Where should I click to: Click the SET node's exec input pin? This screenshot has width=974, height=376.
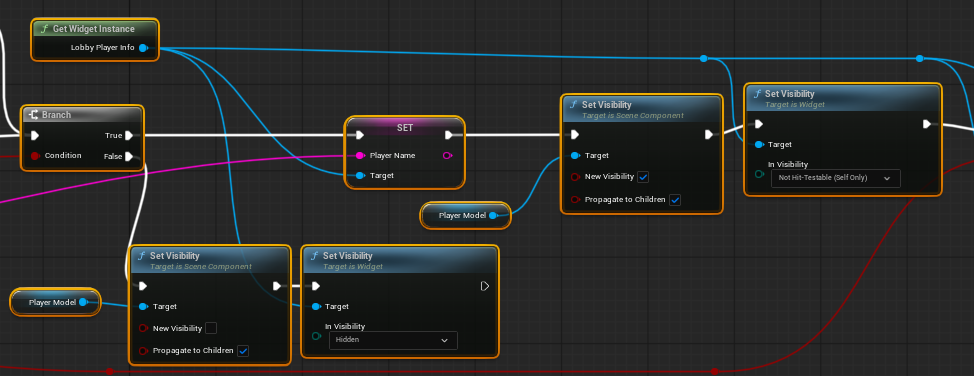(360, 135)
